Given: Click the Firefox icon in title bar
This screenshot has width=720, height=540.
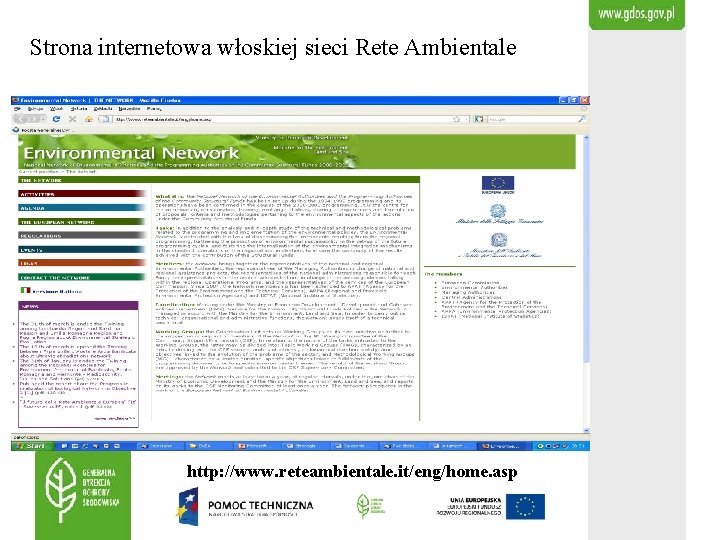Looking at the screenshot, I should pyautogui.click(x=16, y=100).
